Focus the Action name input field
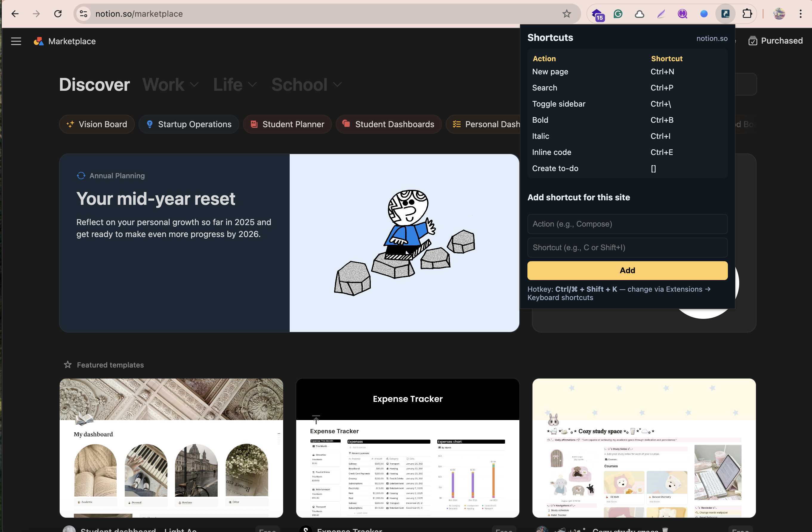Screen dimensions: 812x532 (x=627, y=224)
